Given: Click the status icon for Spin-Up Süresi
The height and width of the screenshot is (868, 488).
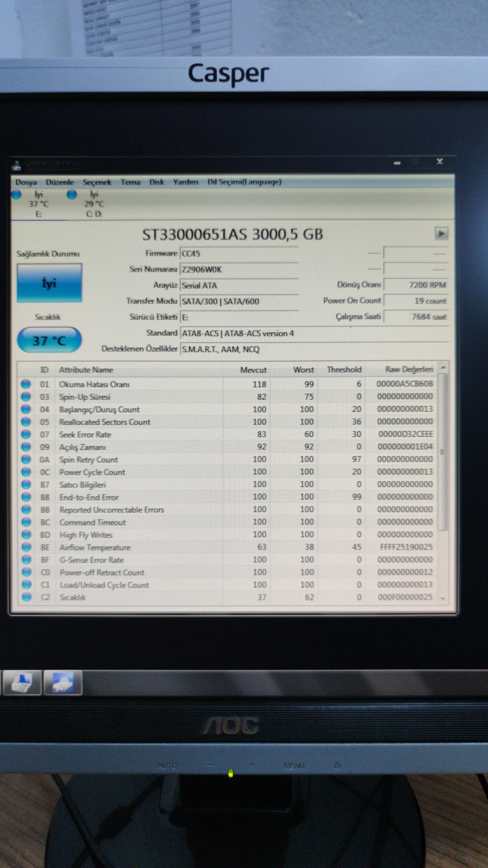Looking at the screenshot, I should tap(26, 397).
